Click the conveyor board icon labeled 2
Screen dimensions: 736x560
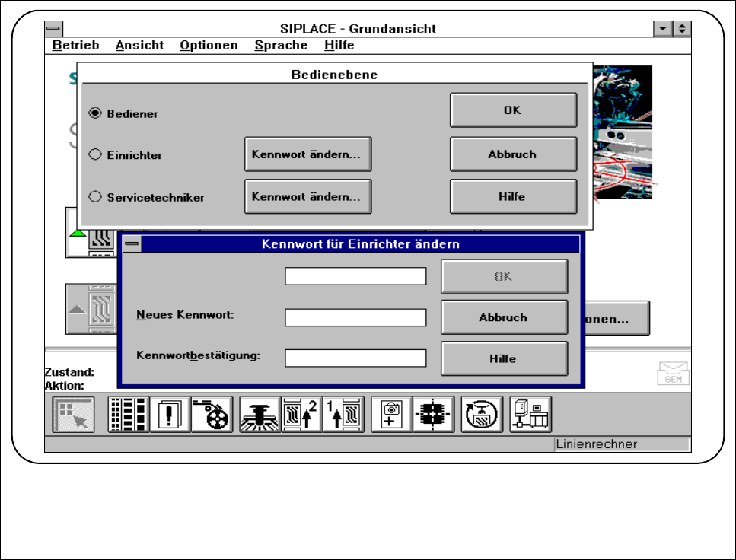pos(302,415)
